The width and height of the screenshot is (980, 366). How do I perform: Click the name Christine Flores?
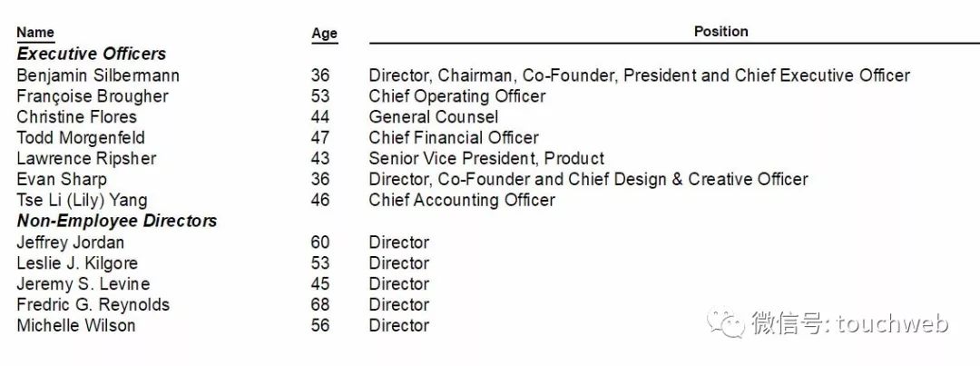tap(77, 117)
